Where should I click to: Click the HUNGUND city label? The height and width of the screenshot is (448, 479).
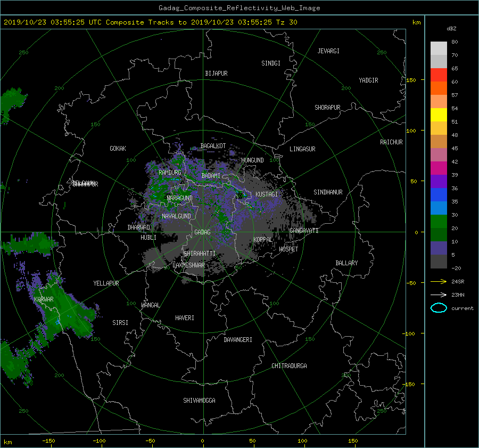252,160
